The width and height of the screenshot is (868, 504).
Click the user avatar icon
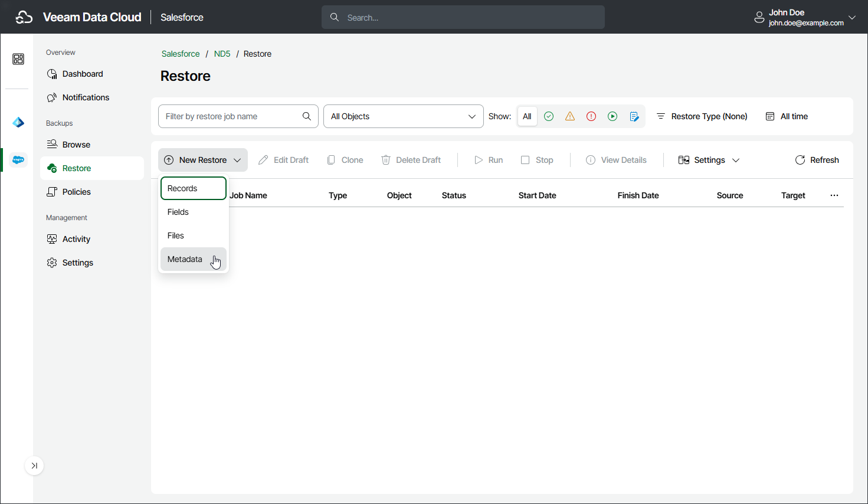[x=759, y=18]
